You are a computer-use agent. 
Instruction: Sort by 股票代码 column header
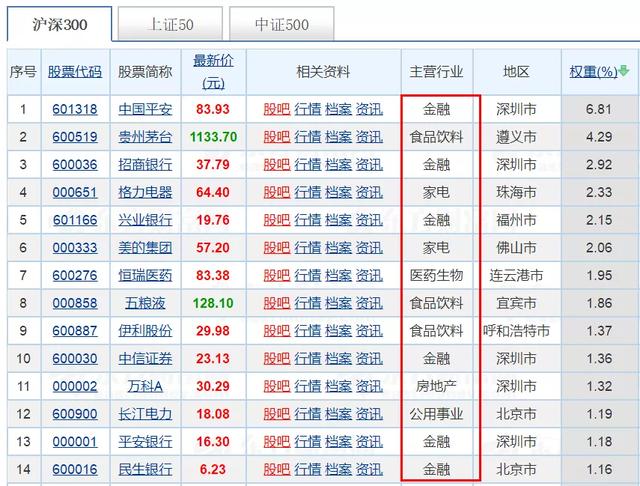pyautogui.click(x=75, y=72)
